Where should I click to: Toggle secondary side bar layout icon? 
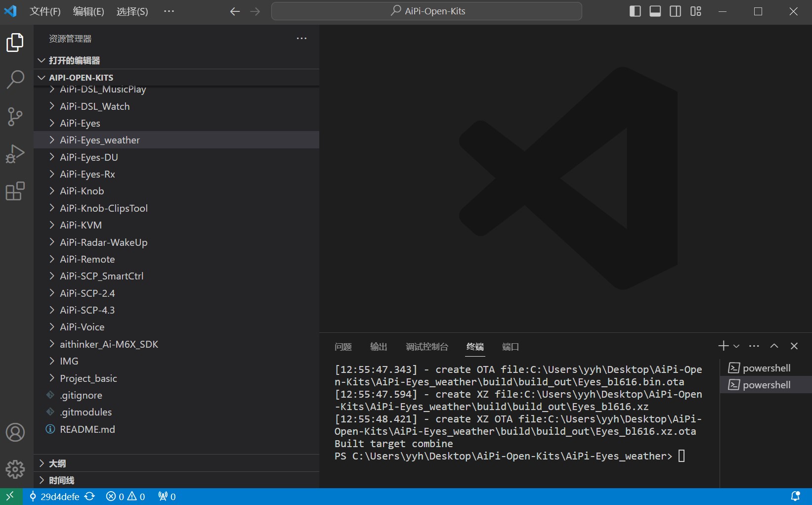[x=676, y=11]
